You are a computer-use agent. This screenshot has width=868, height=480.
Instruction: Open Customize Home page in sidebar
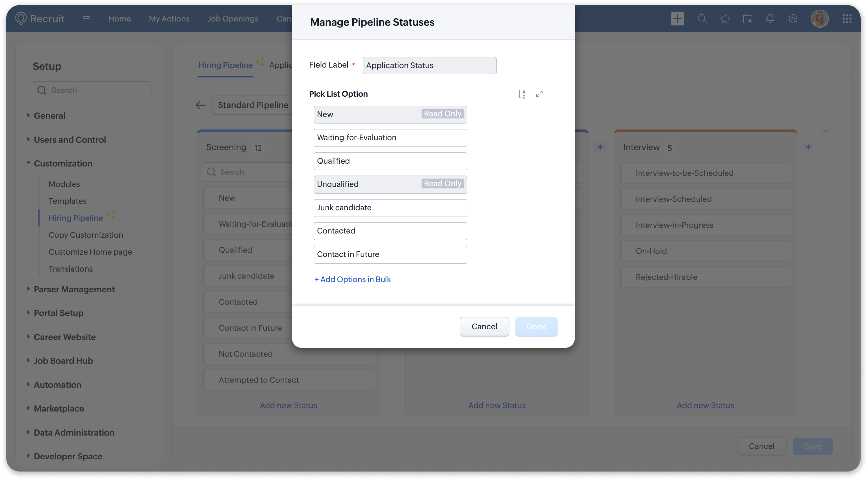click(x=90, y=252)
